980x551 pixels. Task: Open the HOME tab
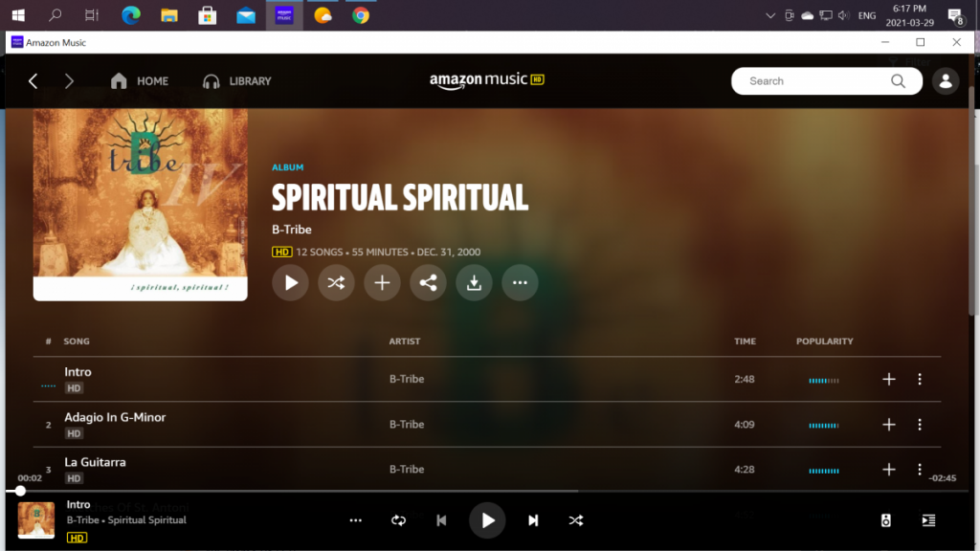point(140,80)
